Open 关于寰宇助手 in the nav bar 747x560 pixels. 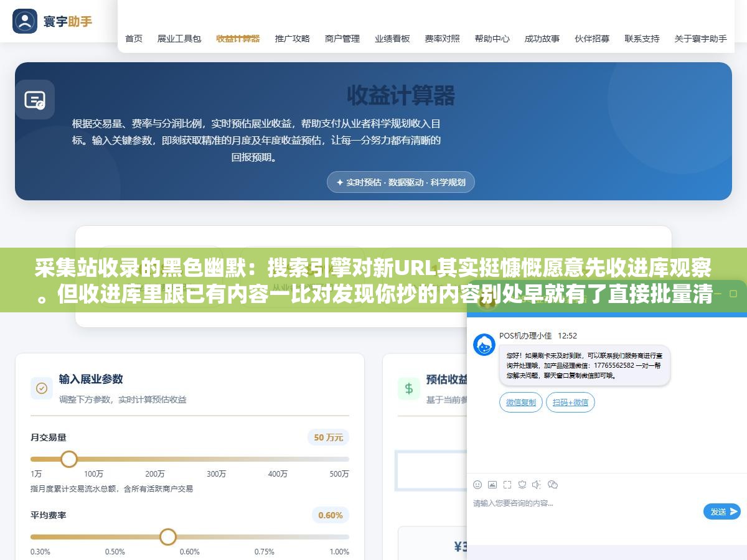click(701, 39)
